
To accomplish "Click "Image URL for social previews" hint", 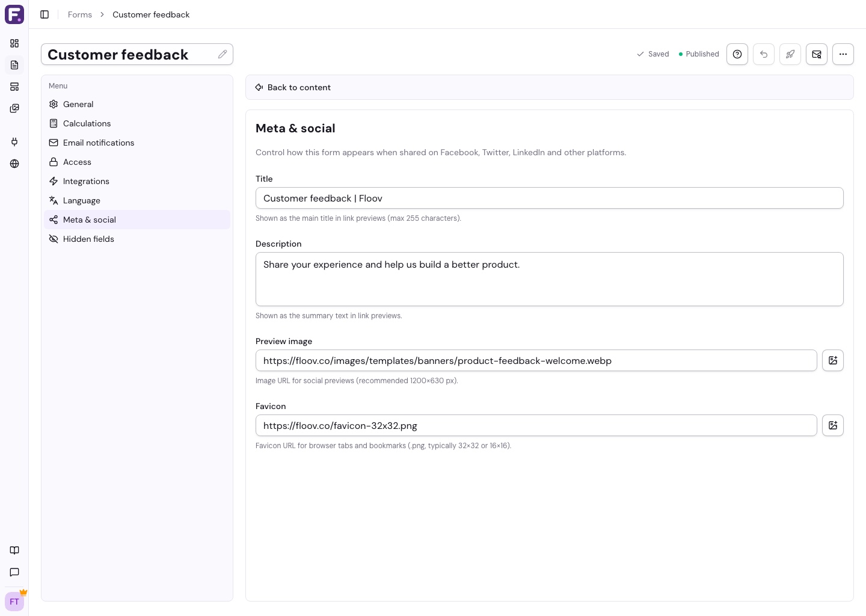I will point(357,381).
